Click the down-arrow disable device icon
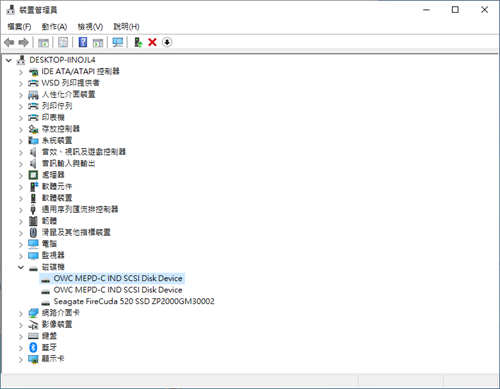This screenshot has width=500, height=389. click(x=167, y=42)
